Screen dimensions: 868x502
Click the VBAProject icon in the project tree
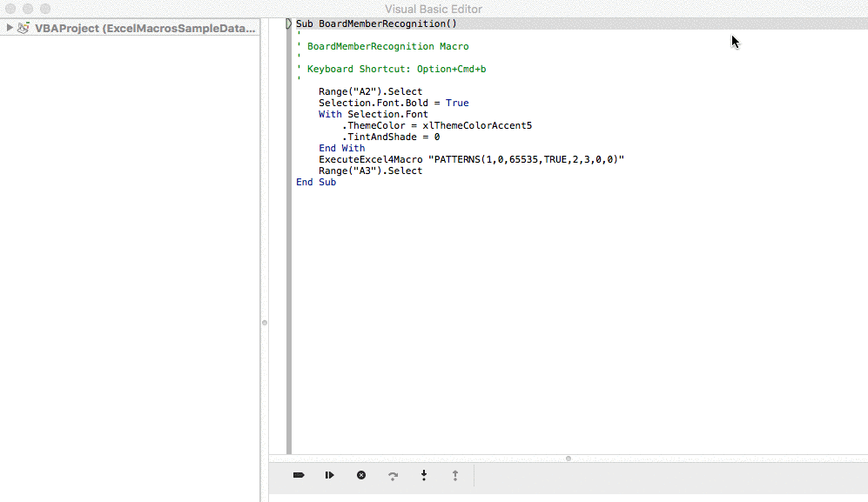click(24, 28)
